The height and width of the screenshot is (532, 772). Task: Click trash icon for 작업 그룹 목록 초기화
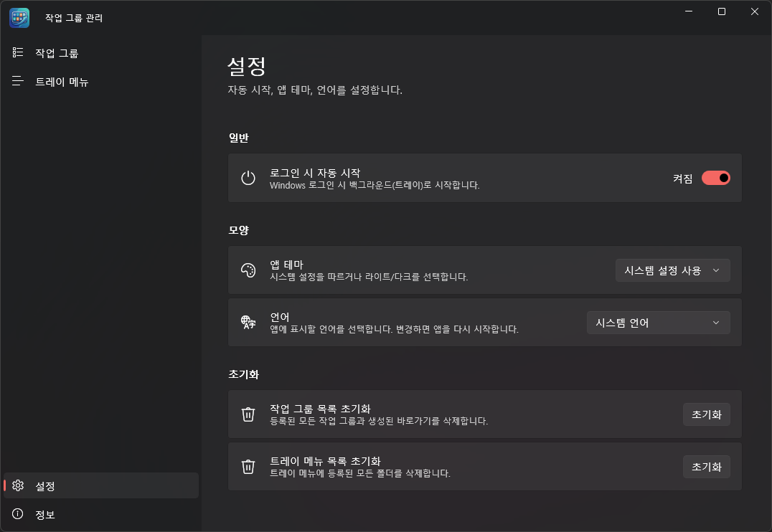pyautogui.click(x=248, y=414)
